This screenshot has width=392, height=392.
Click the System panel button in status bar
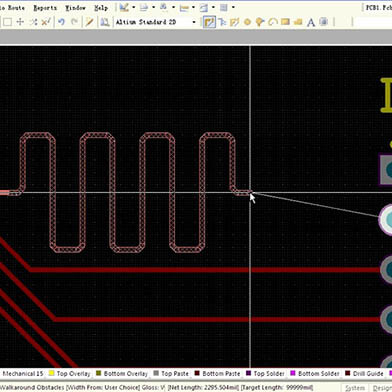355,388
